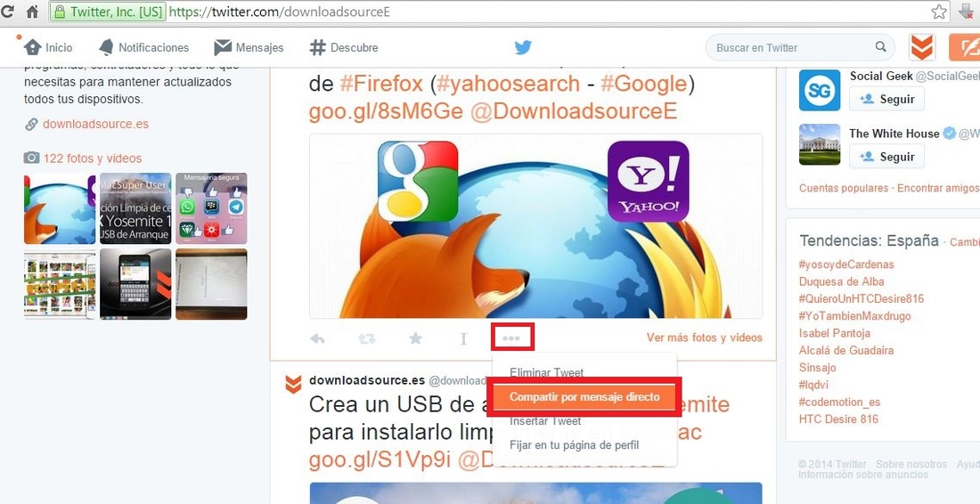Open the downloadsource.es author name on the USB tweet

367,380
